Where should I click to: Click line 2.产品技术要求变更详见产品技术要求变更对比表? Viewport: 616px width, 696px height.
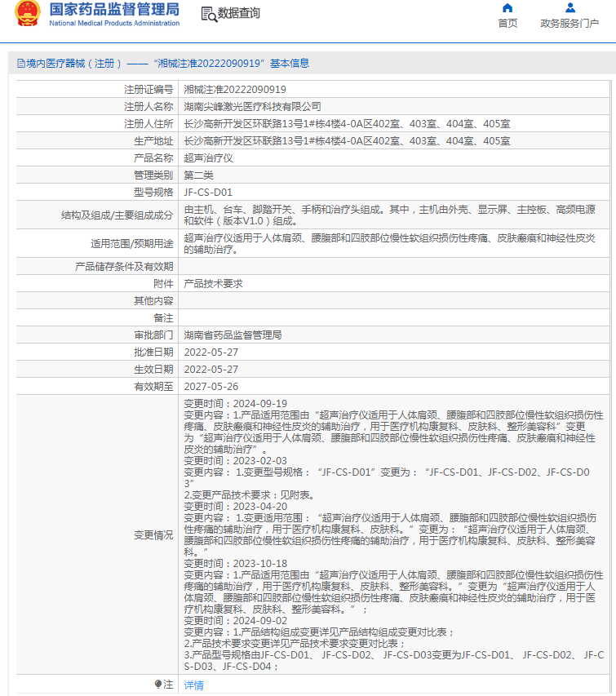(x=295, y=644)
